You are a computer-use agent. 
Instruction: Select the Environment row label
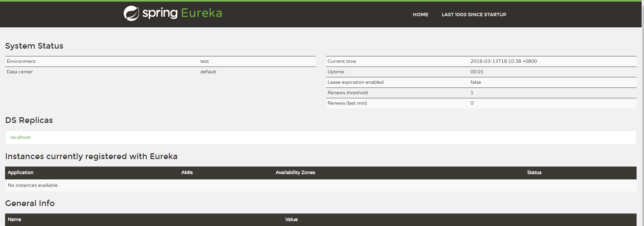(x=21, y=61)
